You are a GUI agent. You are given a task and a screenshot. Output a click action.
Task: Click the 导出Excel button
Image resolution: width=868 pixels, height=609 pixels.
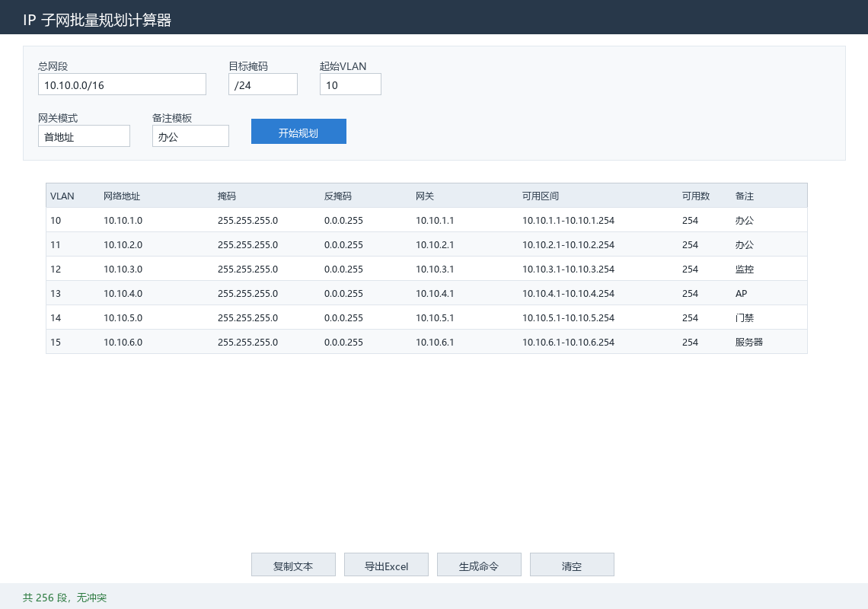(x=386, y=565)
